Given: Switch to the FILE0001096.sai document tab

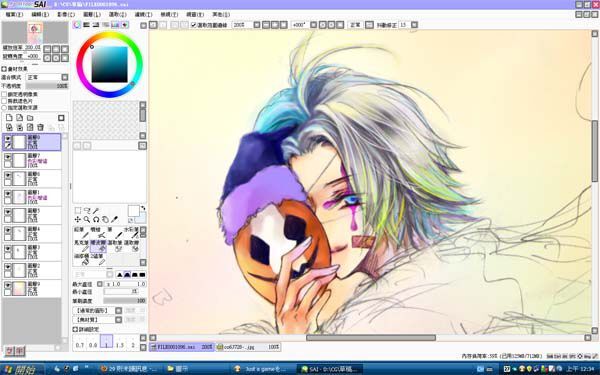Looking at the screenshot, I should (182, 347).
